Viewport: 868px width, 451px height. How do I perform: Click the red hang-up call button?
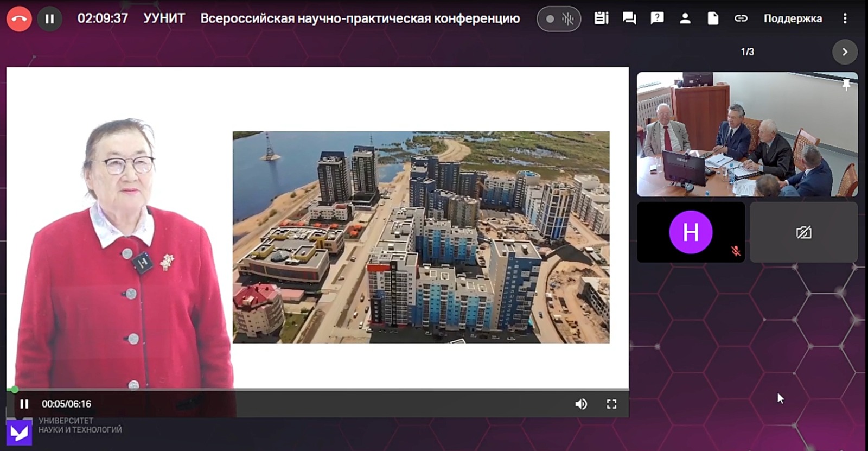19,19
